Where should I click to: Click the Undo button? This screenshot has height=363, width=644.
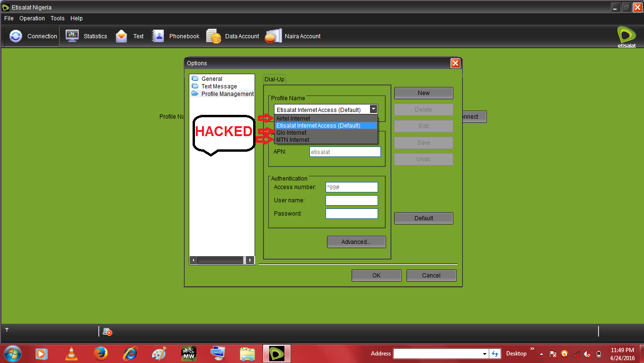423,159
